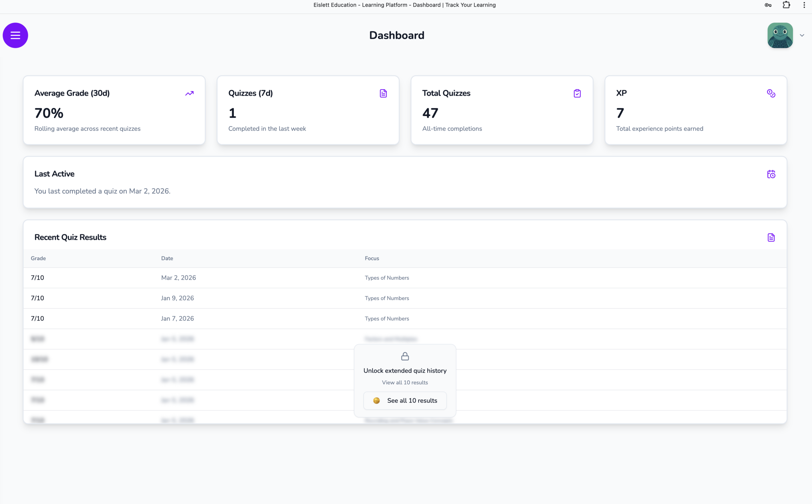Click the browser password key icon
Screen dimensions: 812x504
tap(768, 5)
